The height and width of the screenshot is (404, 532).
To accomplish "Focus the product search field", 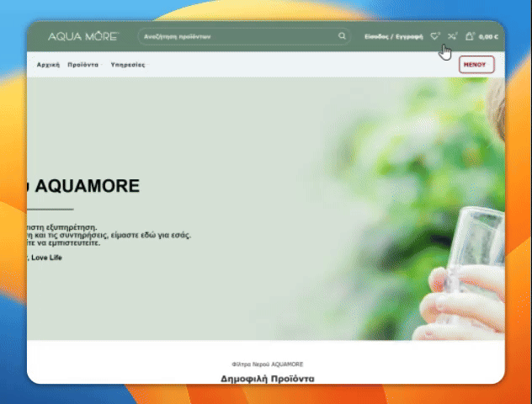I will (x=244, y=36).
